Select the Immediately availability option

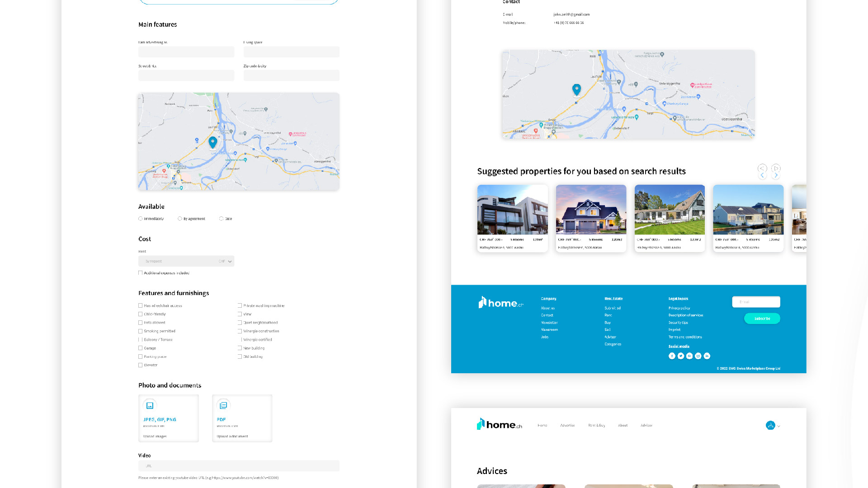pos(141,219)
